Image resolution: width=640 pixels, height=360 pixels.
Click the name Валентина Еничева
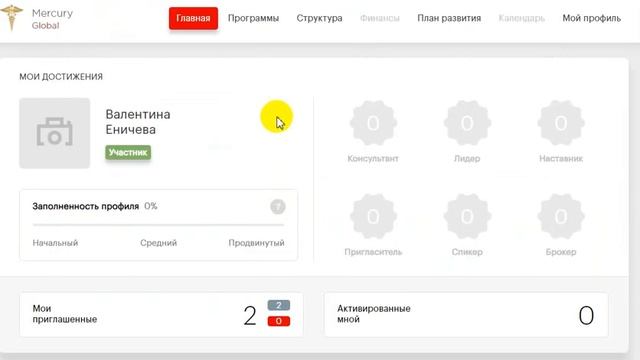point(138,122)
